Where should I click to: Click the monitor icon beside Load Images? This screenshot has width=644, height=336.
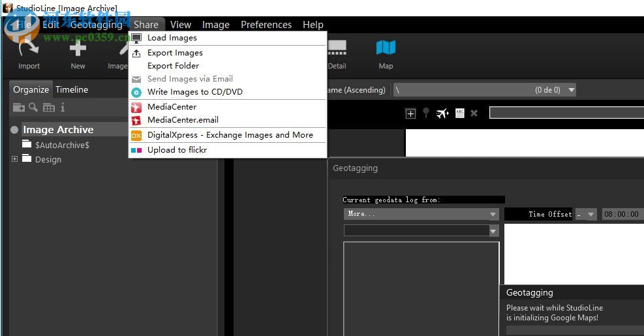click(136, 38)
